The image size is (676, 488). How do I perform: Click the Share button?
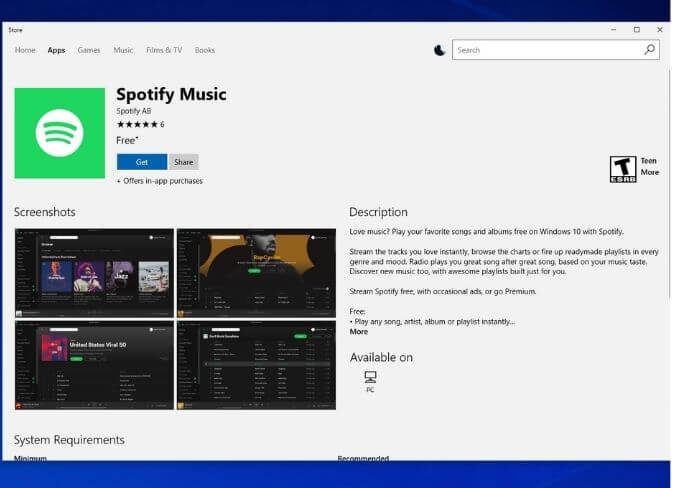click(183, 162)
